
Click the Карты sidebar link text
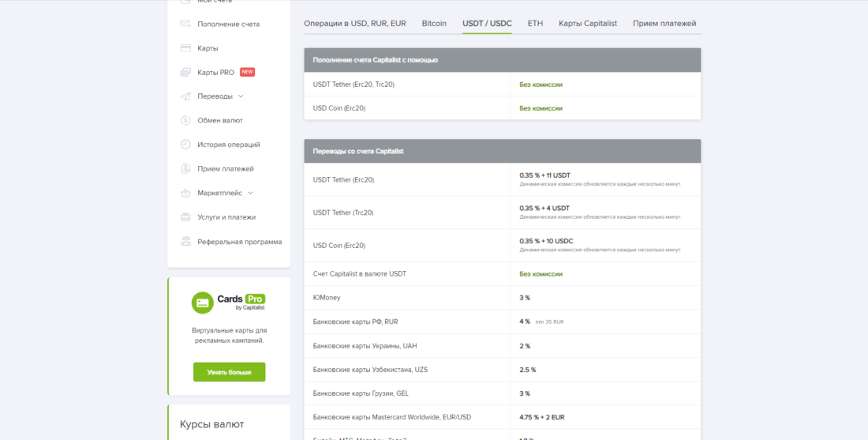(x=208, y=48)
